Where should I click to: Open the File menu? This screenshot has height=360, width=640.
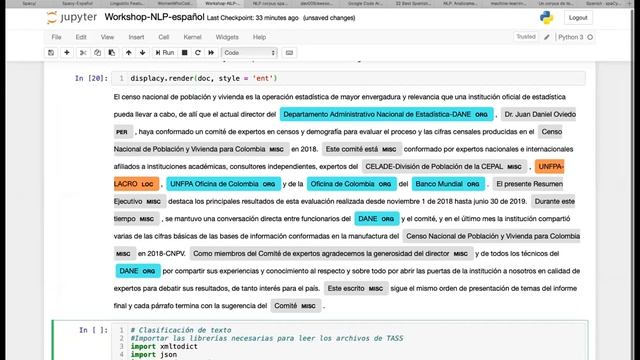(x=56, y=37)
